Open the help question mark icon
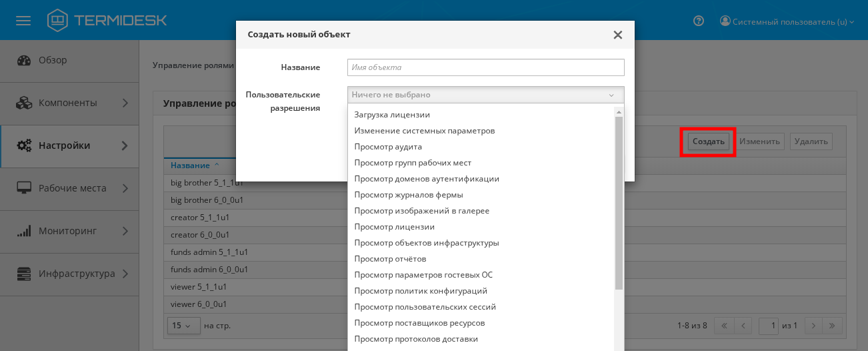 [699, 21]
